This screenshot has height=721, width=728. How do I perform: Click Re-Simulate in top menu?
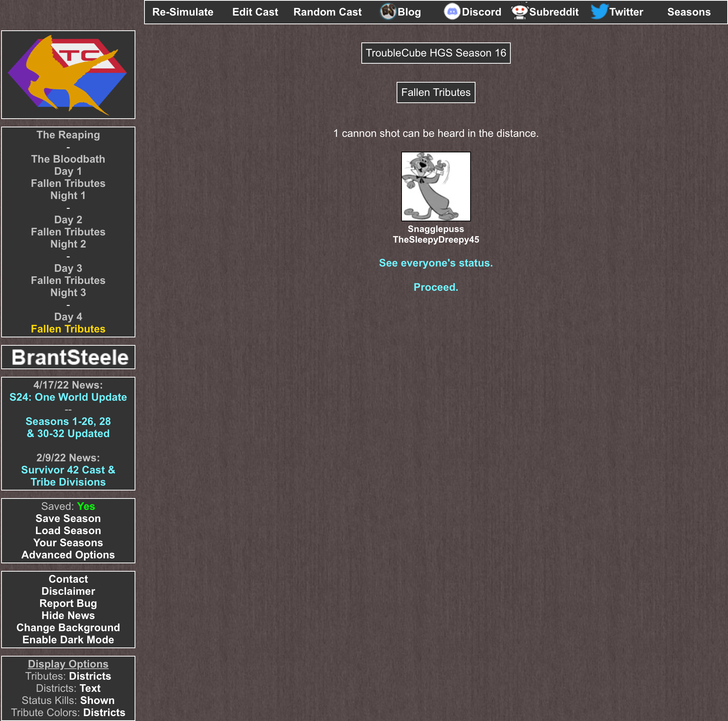coord(183,12)
